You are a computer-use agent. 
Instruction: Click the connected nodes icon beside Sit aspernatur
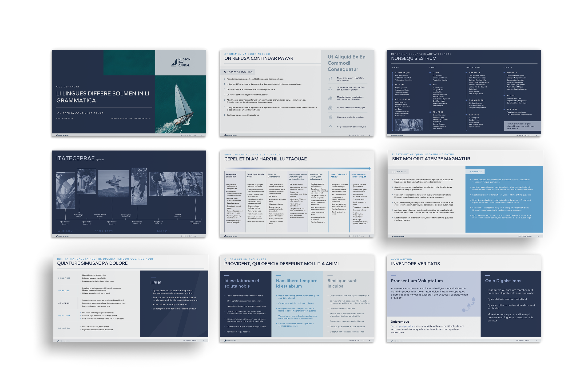pos(330,88)
